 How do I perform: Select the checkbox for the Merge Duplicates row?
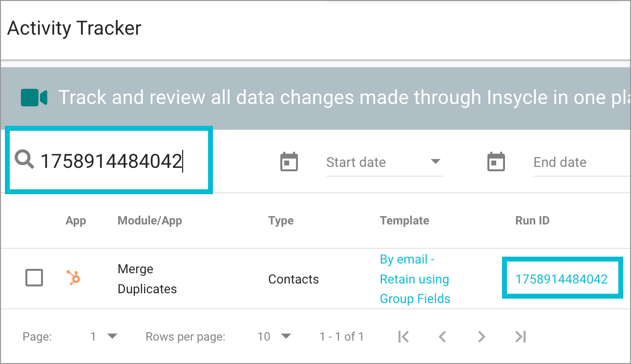[34, 278]
